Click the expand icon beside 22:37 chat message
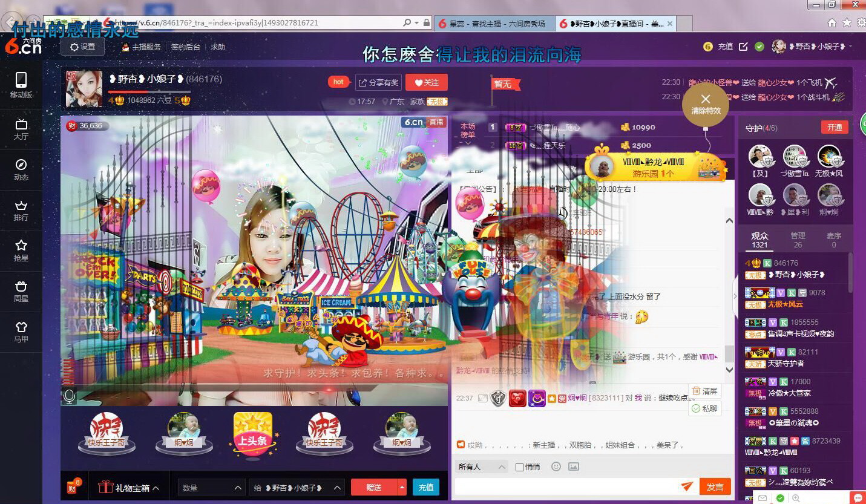This screenshot has width=866, height=504. click(482, 398)
